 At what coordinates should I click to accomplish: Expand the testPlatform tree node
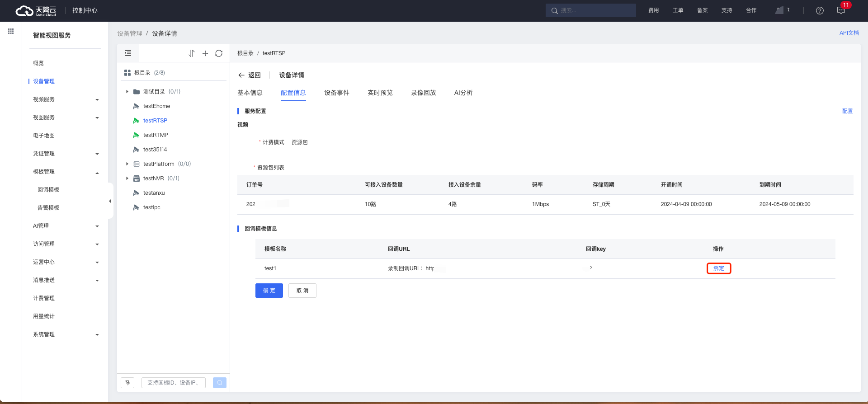click(x=127, y=164)
